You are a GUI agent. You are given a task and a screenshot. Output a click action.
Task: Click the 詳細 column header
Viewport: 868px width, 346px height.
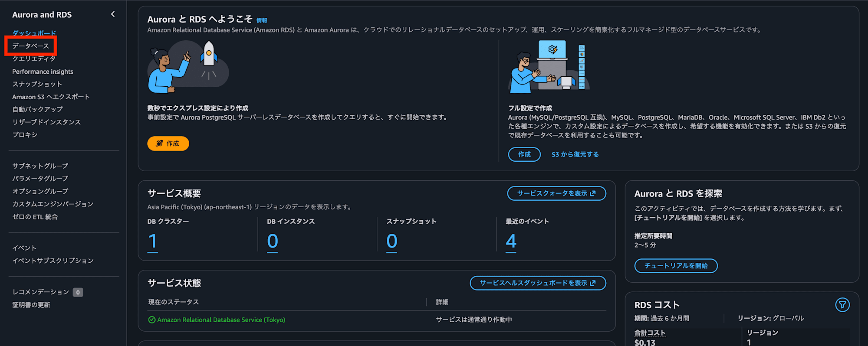point(442,302)
